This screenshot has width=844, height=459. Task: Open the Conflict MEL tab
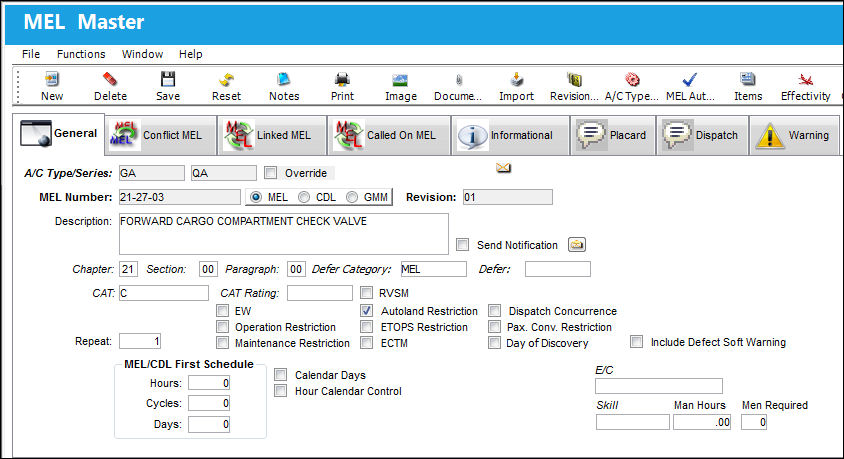point(161,135)
